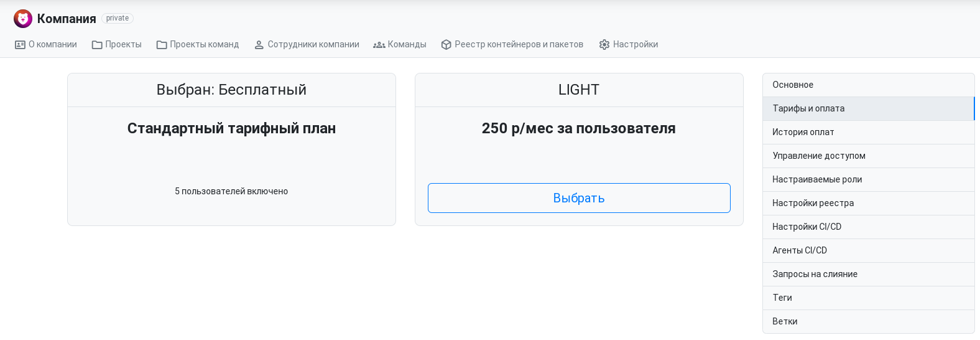Open Настройки CI/CD in the sidebar
This screenshot has height=340, width=980.
869,227
